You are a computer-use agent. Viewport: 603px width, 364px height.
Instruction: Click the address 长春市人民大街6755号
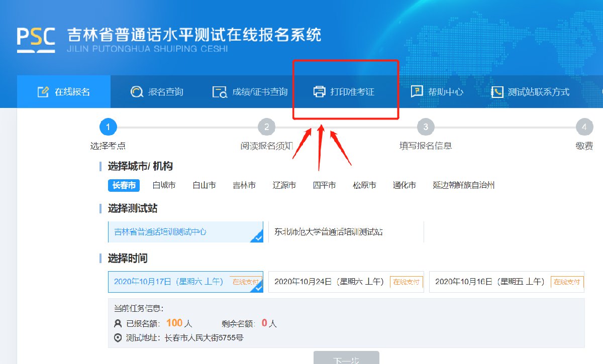point(204,338)
